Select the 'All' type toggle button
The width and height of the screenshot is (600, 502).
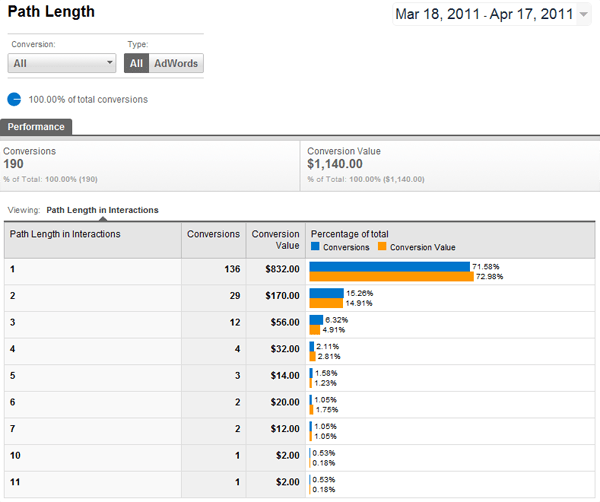pyautogui.click(x=137, y=63)
